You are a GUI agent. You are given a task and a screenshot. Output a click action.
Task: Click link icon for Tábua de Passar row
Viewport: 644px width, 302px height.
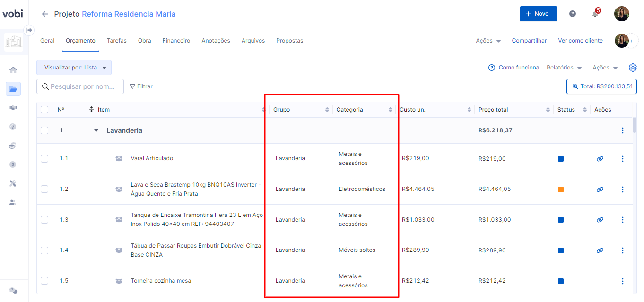[x=600, y=250]
